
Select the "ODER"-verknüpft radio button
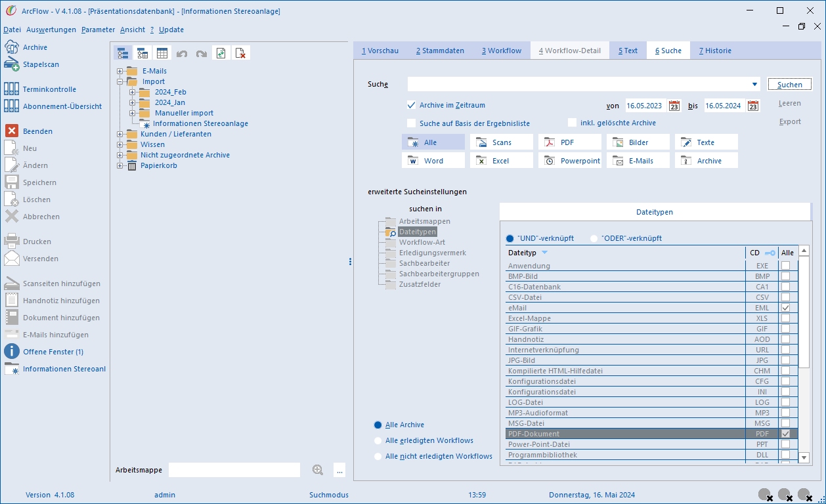pos(594,239)
